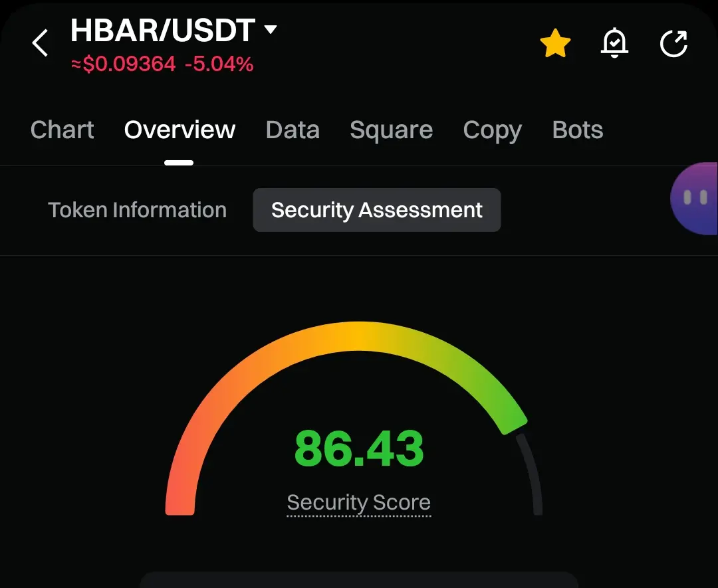Screen dimensions: 718x588
Task: Switch to the Square tab
Action: [x=391, y=130]
